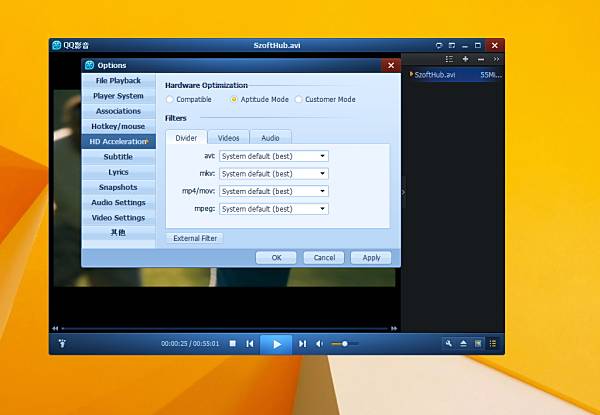Image resolution: width=600 pixels, height=415 pixels.
Task: Add a file with the playlist plus icon
Action: pyautogui.click(x=465, y=59)
